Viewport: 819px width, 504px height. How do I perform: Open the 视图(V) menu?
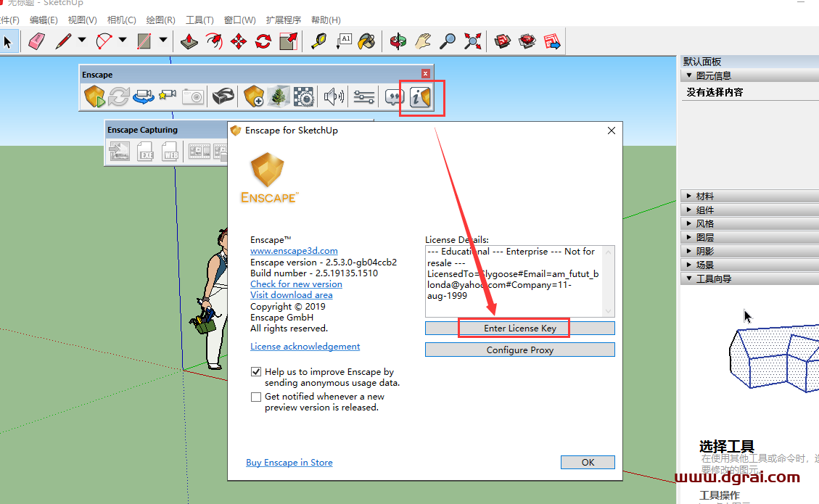click(83, 20)
